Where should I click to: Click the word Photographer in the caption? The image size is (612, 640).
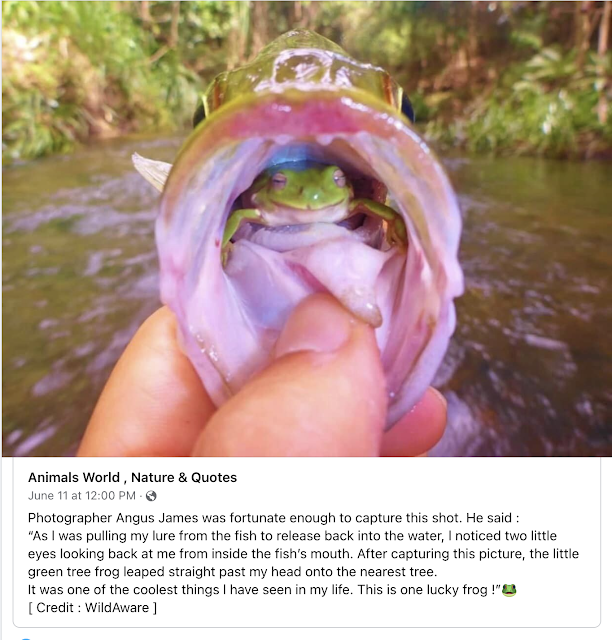[x=70, y=518]
